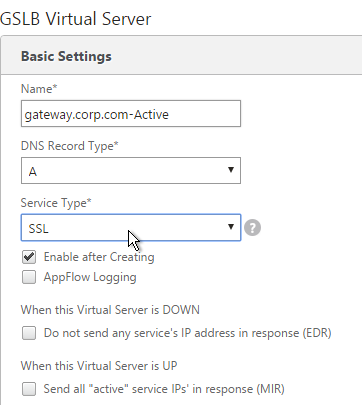362x405 pixels.
Task: Click the When this Virtual Server is UP heading
Action: tap(99, 366)
